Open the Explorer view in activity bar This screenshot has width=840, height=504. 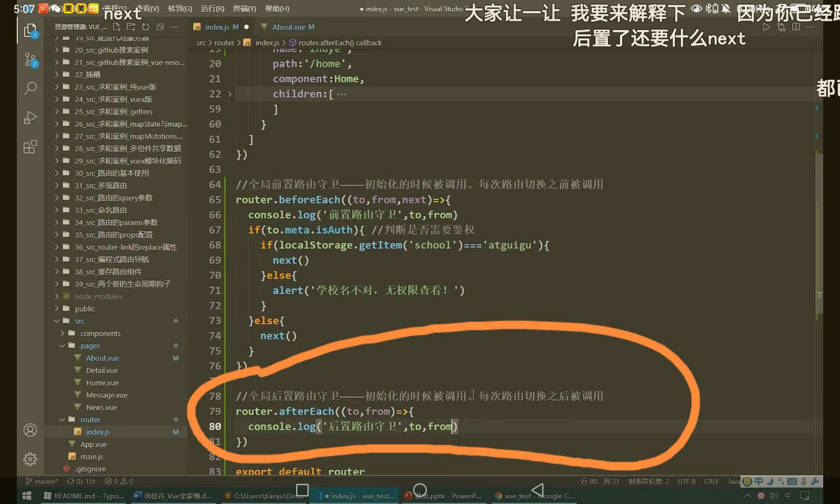30,31
